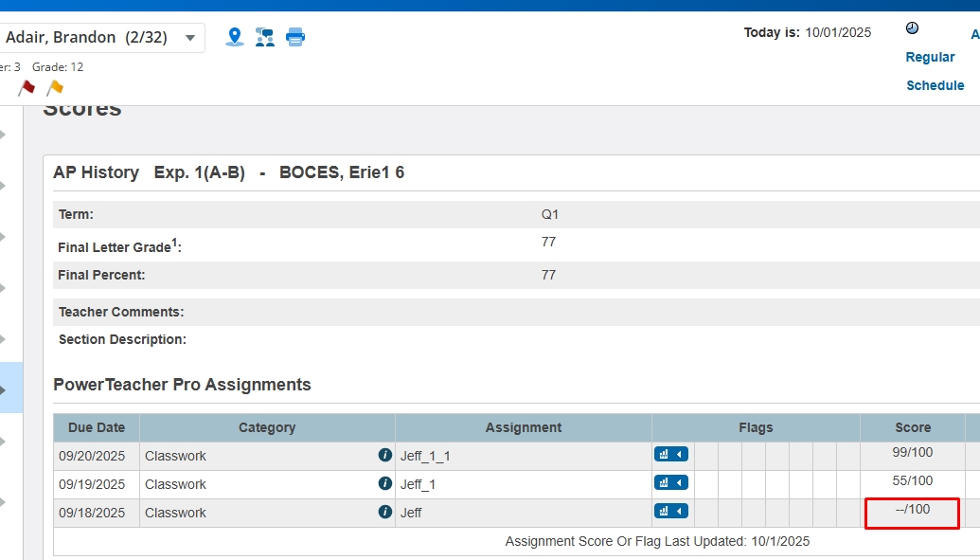This screenshot has height=560, width=980.
Task: Open info icon for Jeff assignment
Action: pyautogui.click(x=384, y=513)
